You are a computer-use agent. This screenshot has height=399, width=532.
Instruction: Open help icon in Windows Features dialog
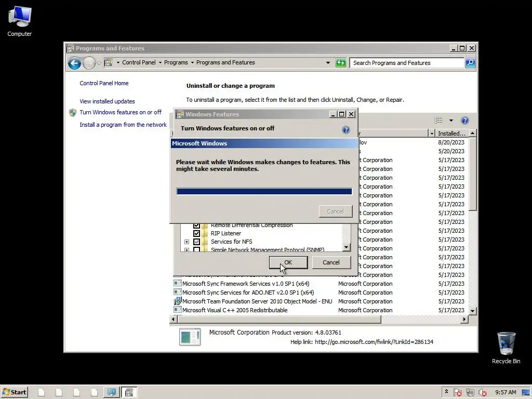345,130
